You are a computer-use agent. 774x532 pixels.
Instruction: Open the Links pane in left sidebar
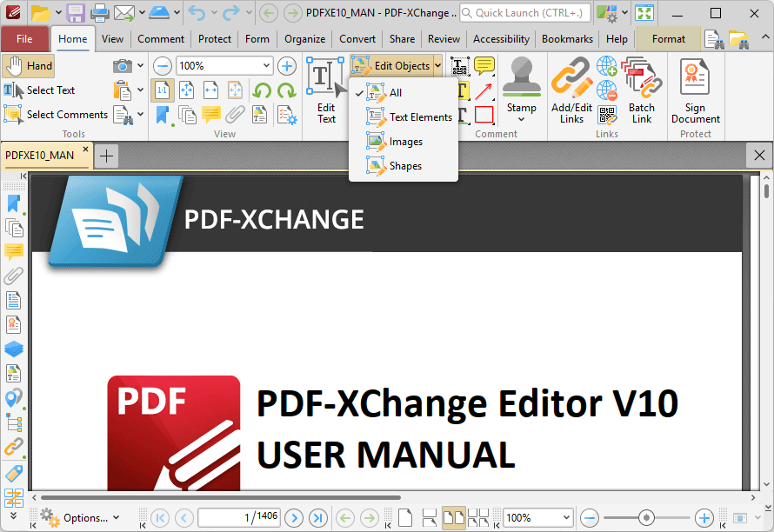pos(13,447)
